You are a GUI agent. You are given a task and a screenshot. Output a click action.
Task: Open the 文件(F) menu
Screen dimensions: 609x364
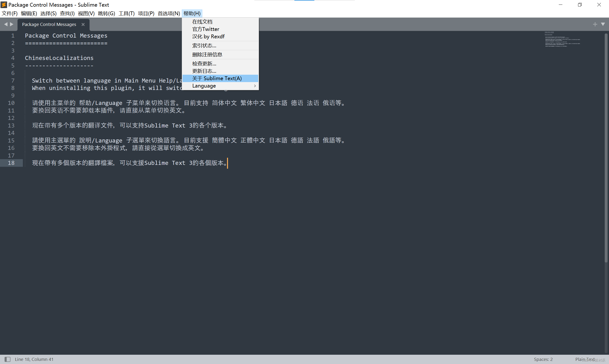click(10, 13)
